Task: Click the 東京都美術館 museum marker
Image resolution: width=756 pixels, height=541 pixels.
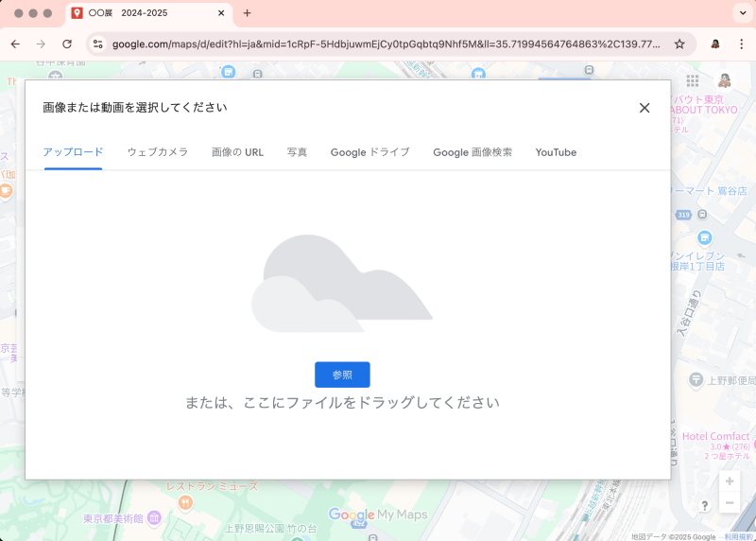Action: (x=154, y=518)
